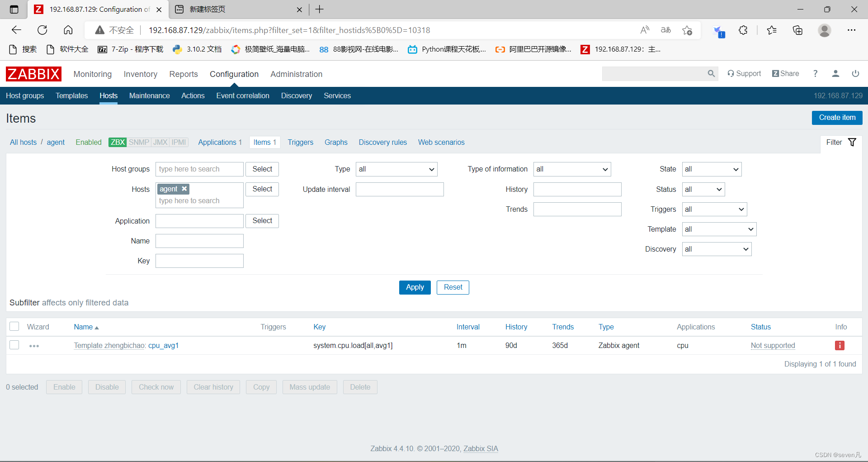Open the Triggers tab link
868x462 pixels.
[x=301, y=143]
